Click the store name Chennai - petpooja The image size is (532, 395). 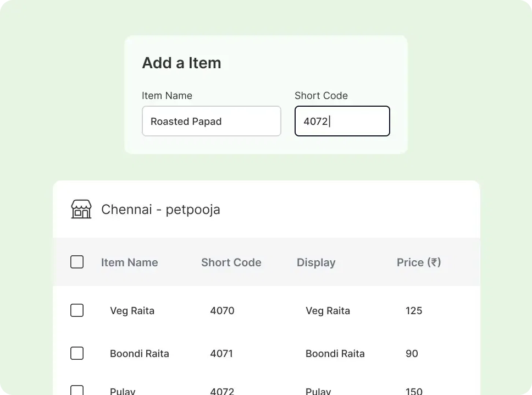tap(160, 209)
